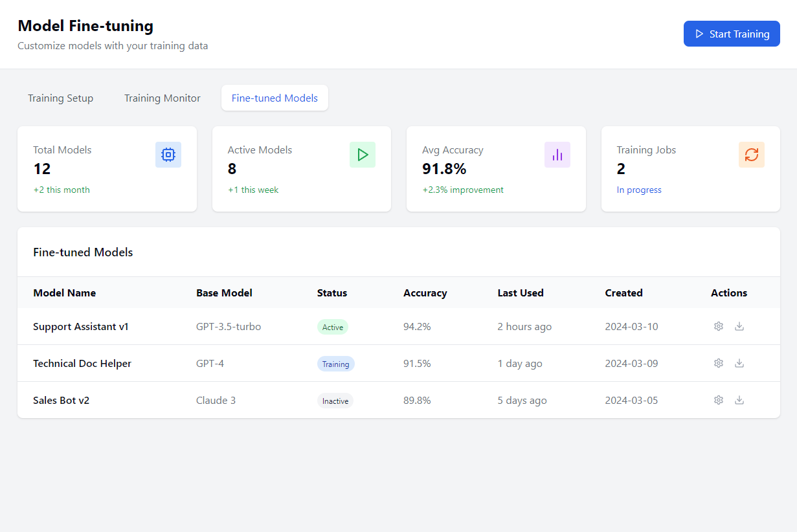
Task: Open settings gear for Sales Bot v2
Action: pyautogui.click(x=718, y=400)
